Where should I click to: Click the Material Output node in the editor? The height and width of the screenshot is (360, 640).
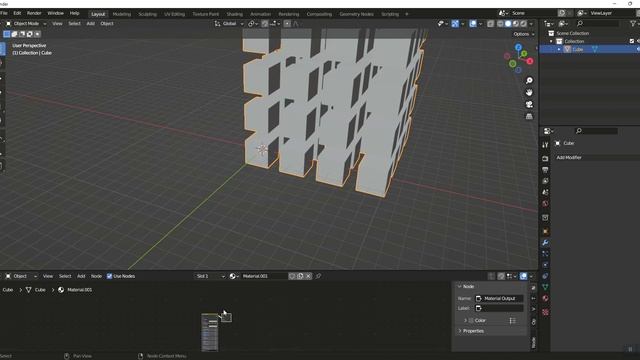tap(227, 317)
